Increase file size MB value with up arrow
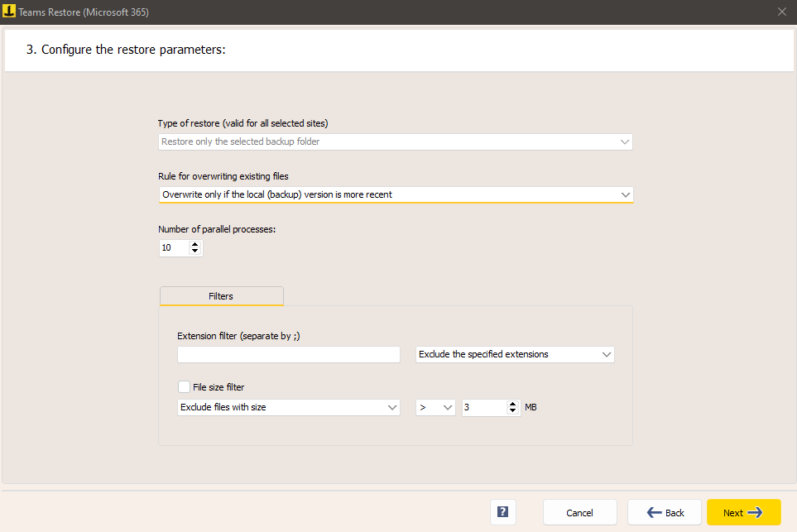This screenshot has width=797, height=532. pos(512,404)
